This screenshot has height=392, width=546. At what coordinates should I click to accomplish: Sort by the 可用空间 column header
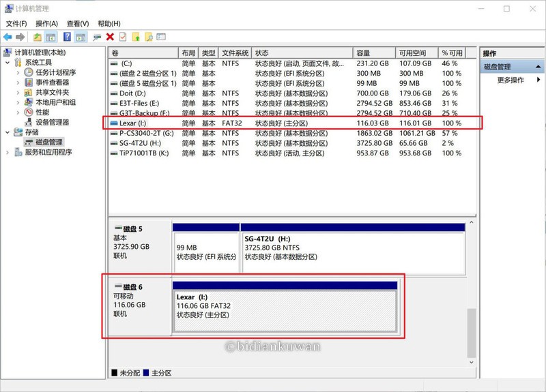point(417,53)
